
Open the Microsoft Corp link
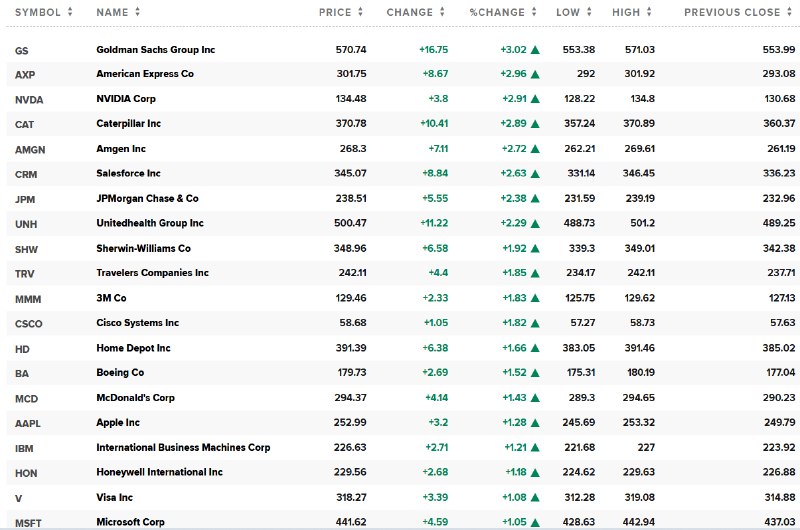click(x=131, y=522)
